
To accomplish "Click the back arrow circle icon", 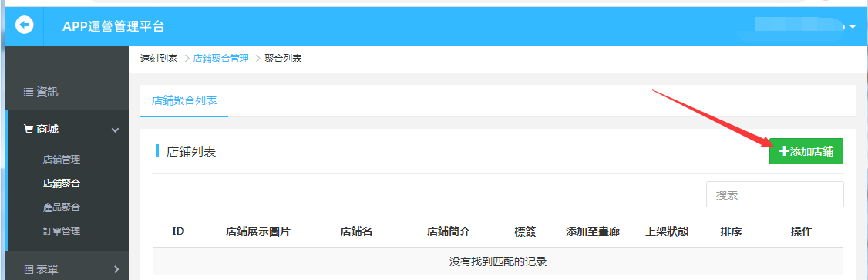I will pos(25,25).
